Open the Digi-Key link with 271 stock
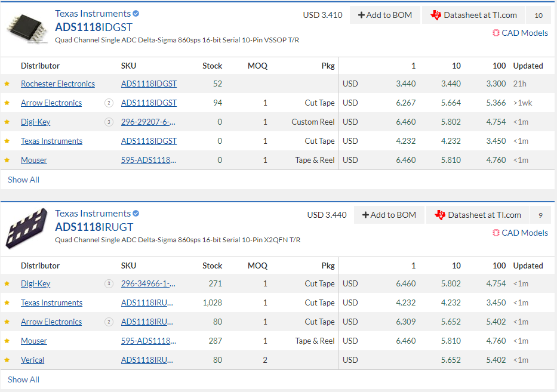Image resolution: width=557 pixels, height=392 pixels. click(x=36, y=283)
